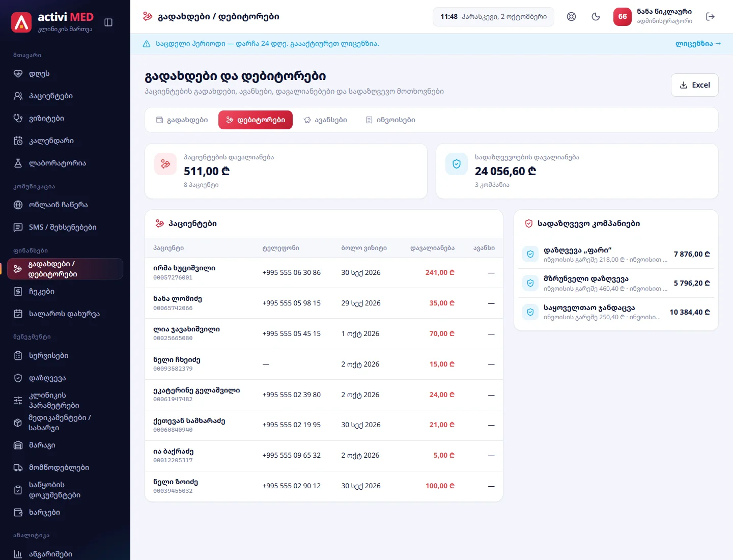This screenshot has height=560, width=733.
Task: Open debtor row ირმა ხუციშვილი
Action: 324,273
